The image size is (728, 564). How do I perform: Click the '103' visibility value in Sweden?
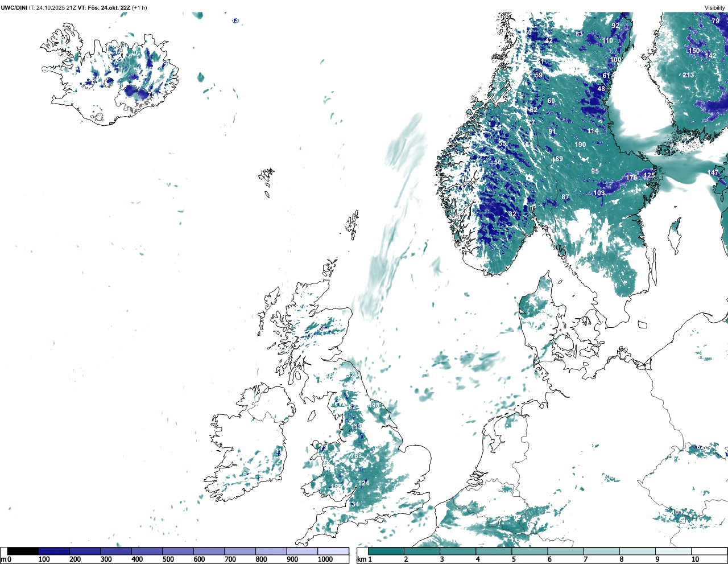point(599,194)
